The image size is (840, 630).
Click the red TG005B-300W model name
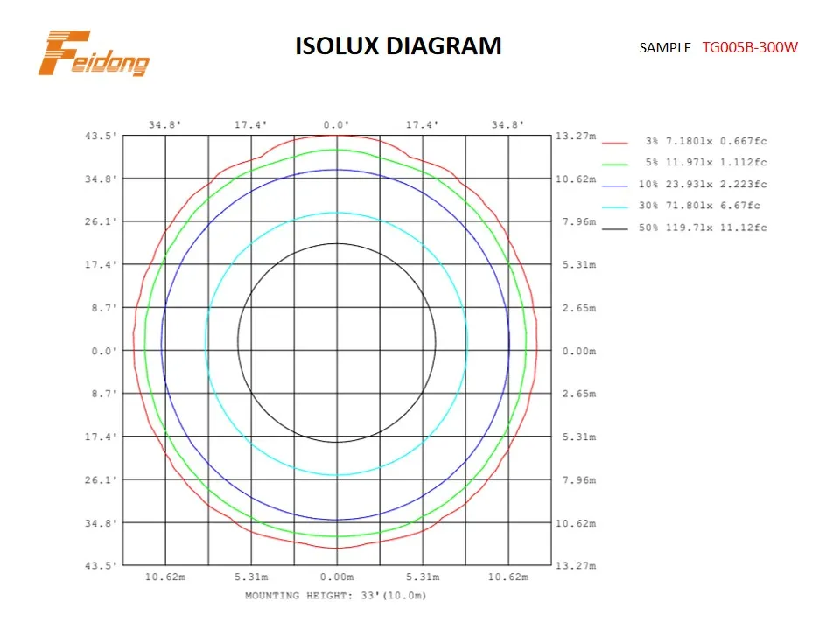tap(749, 47)
